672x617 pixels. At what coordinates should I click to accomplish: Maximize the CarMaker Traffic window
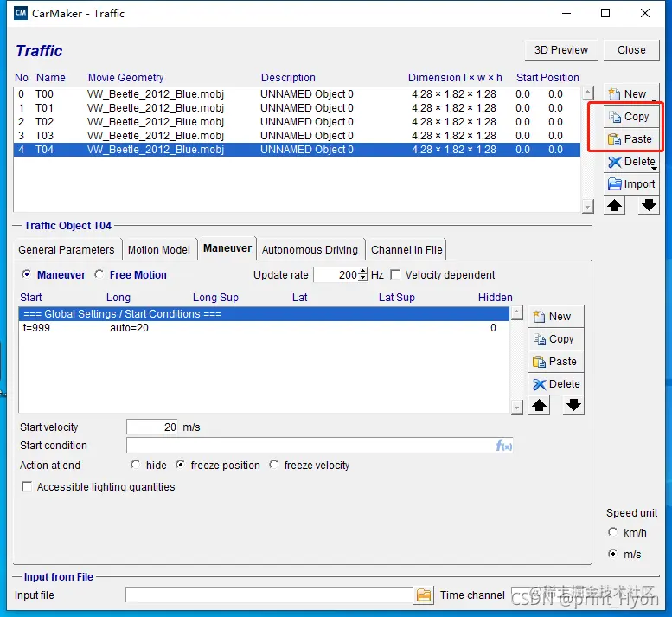click(x=605, y=13)
